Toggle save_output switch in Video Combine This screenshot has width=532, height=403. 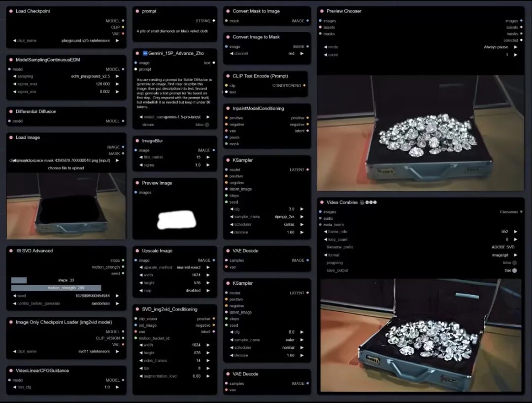click(x=514, y=270)
